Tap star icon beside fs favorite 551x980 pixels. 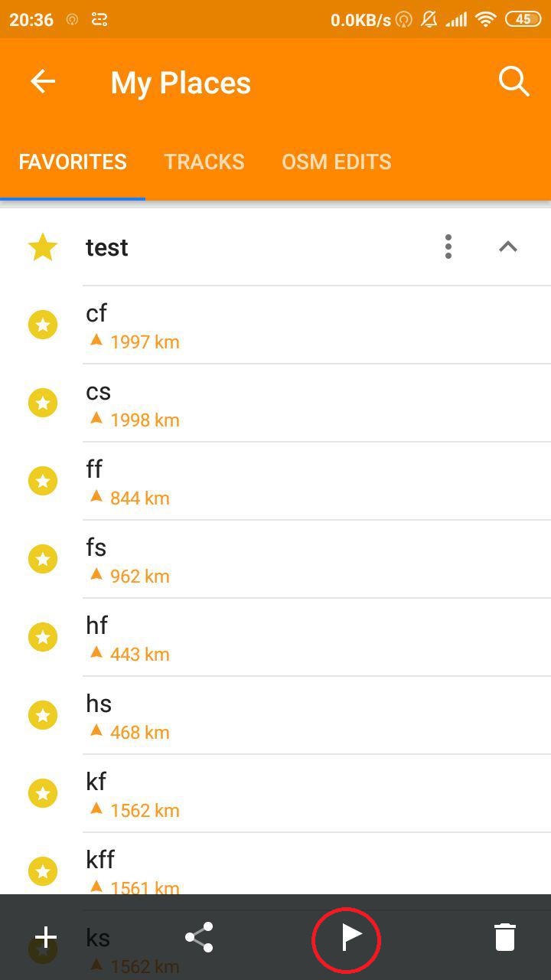[x=43, y=560]
